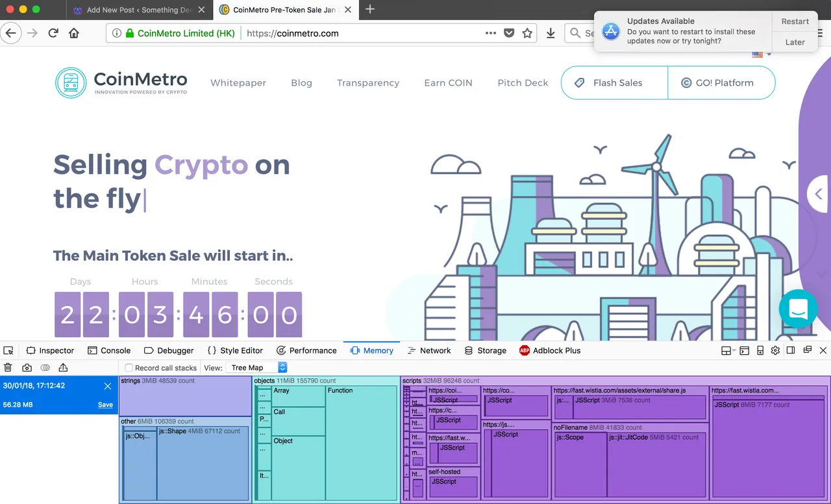831x504 pixels.
Task: Select the js::Shape block in tree map
Action: 203,463
